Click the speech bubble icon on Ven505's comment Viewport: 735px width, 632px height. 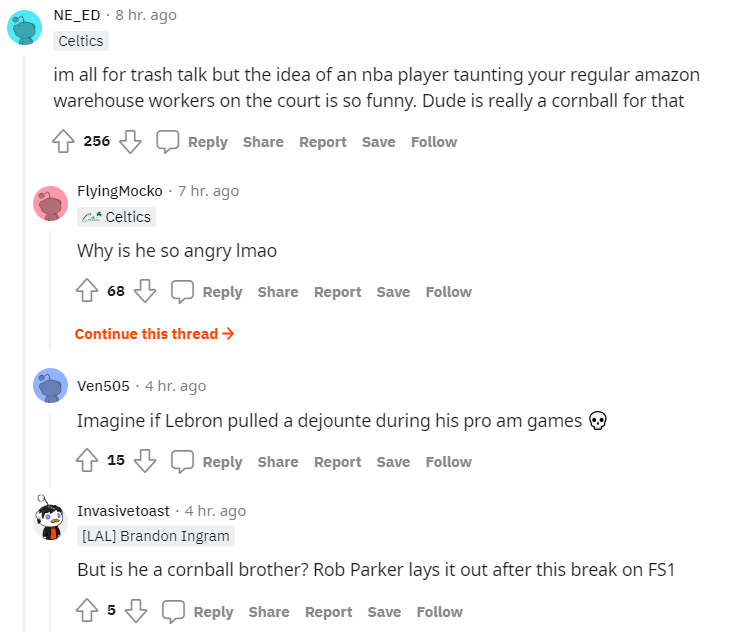tap(182, 461)
